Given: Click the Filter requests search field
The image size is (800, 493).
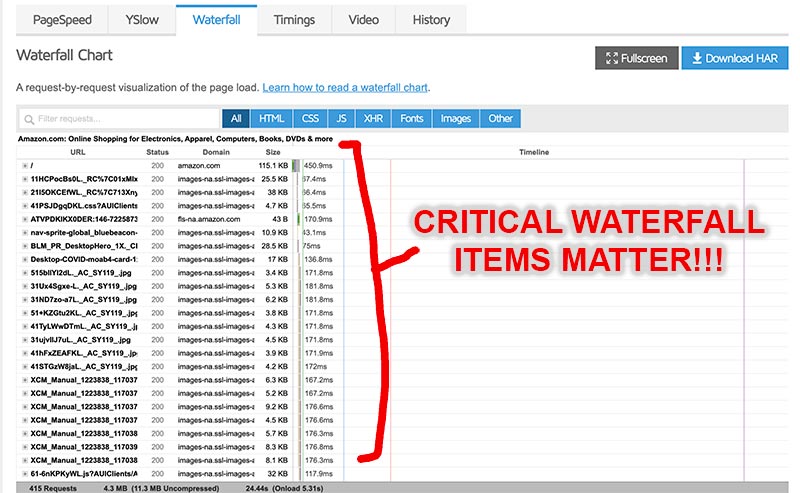Looking at the screenshot, I should coord(118,118).
